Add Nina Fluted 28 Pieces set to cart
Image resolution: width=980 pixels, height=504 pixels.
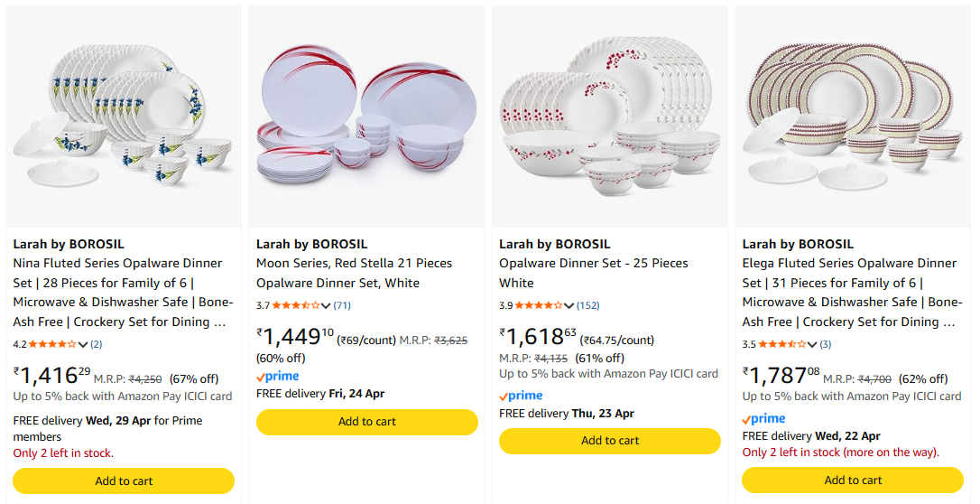[x=124, y=481]
